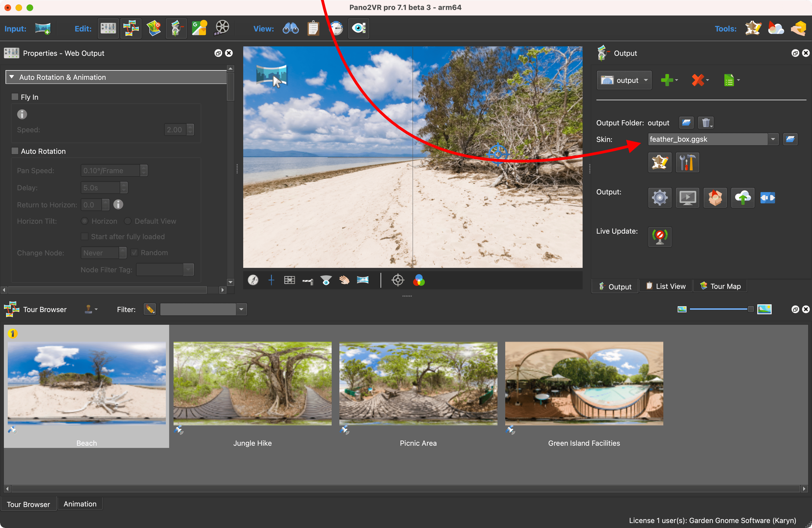Click the output format selector button
The width and height of the screenshot is (812, 528).
point(624,80)
